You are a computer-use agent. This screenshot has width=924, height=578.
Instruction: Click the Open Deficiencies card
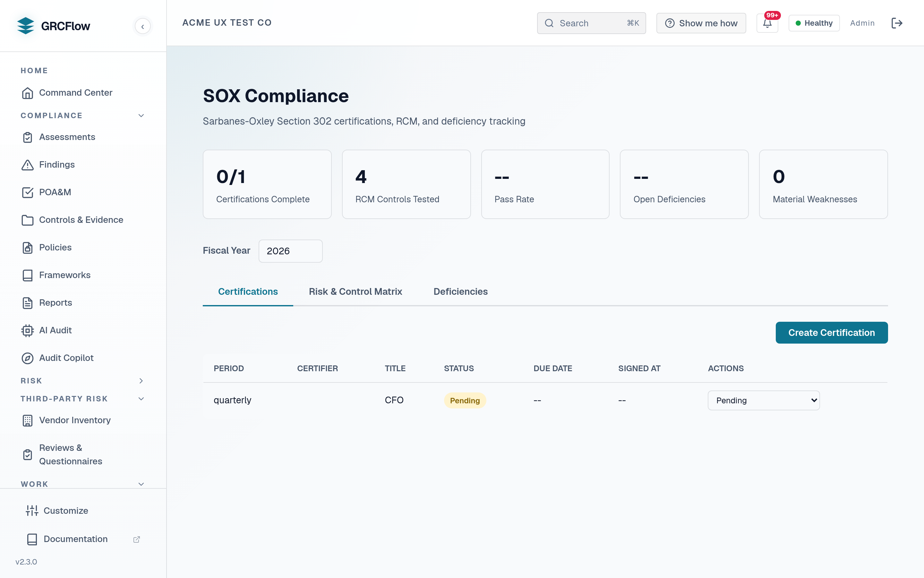[684, 184]
